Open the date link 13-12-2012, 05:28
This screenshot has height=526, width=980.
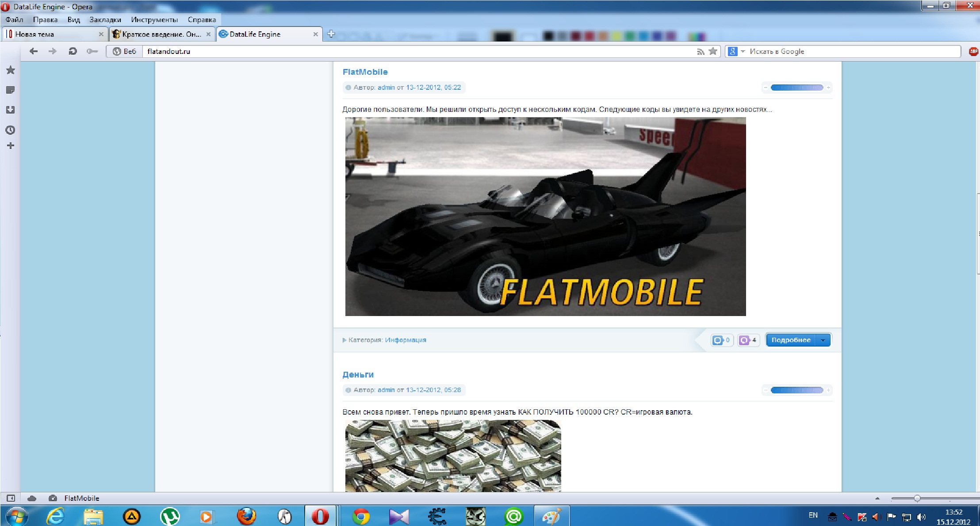point(433,390)
